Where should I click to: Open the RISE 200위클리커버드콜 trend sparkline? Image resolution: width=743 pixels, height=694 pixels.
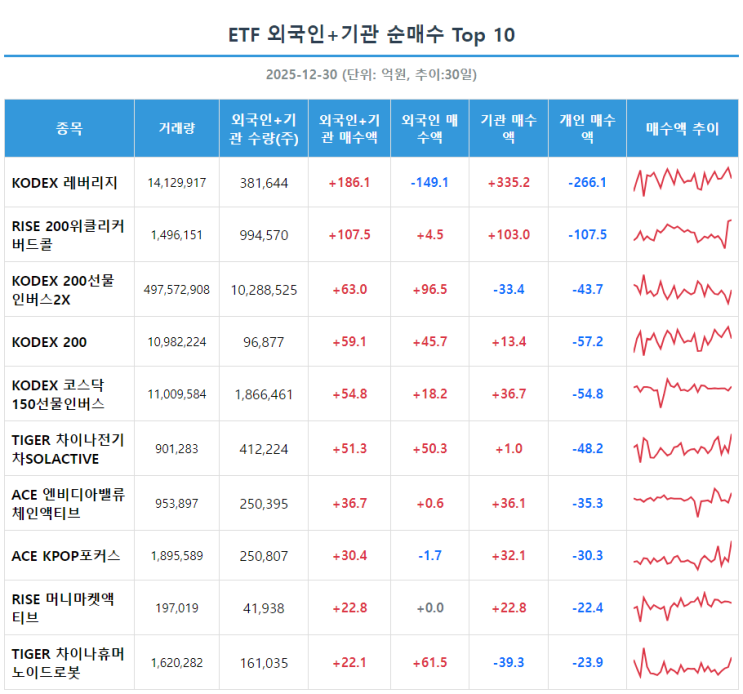682,234
